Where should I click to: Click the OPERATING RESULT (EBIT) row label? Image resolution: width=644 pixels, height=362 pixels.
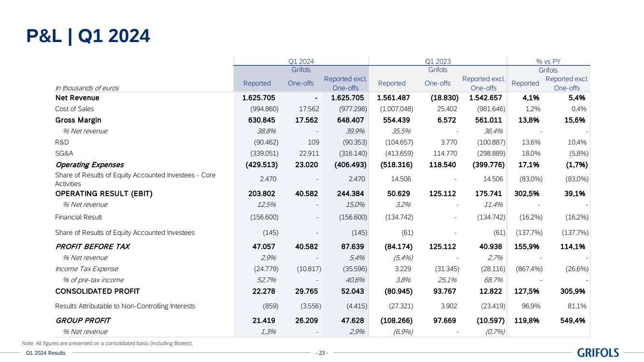pyautogui.click(x=103, y=194)
